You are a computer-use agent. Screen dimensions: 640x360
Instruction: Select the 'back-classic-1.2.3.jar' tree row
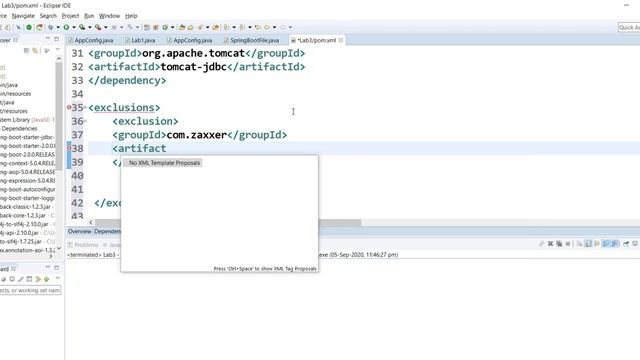[27, 207]
